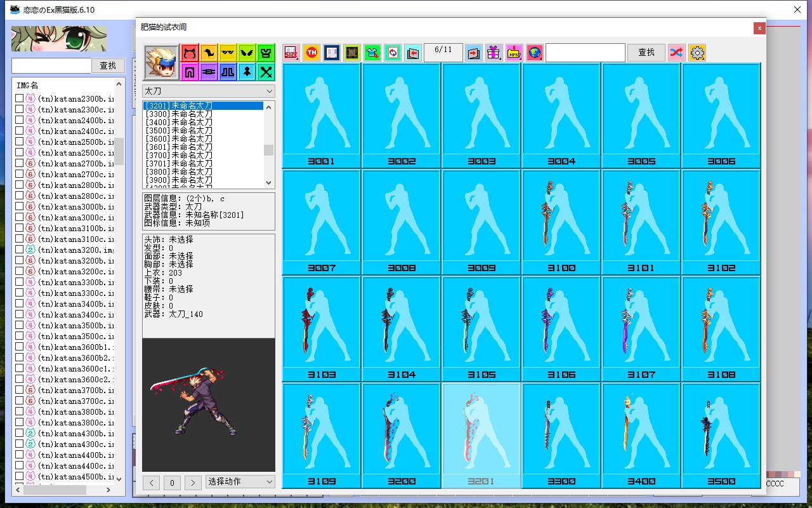This screenshot has height=508, width=812.
Task: Click the globe toolbar icon
Action: 535,53
